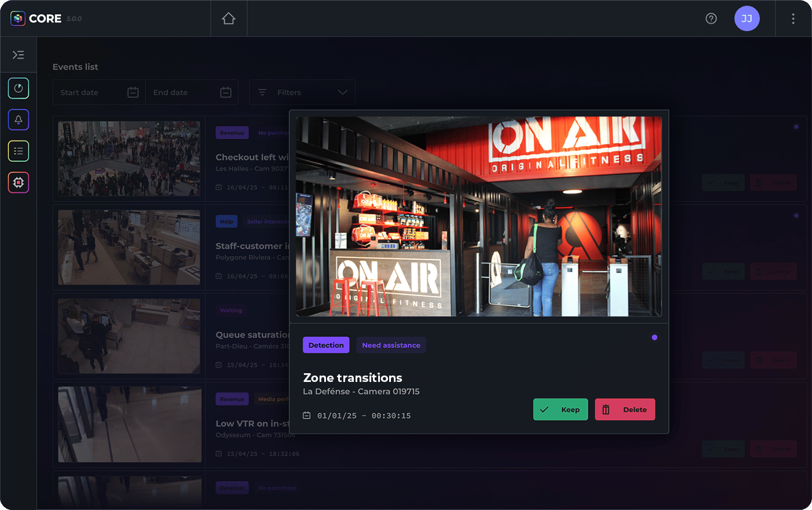
Task: Click the CORE logo icon
Action: click(x=18, y=19)
